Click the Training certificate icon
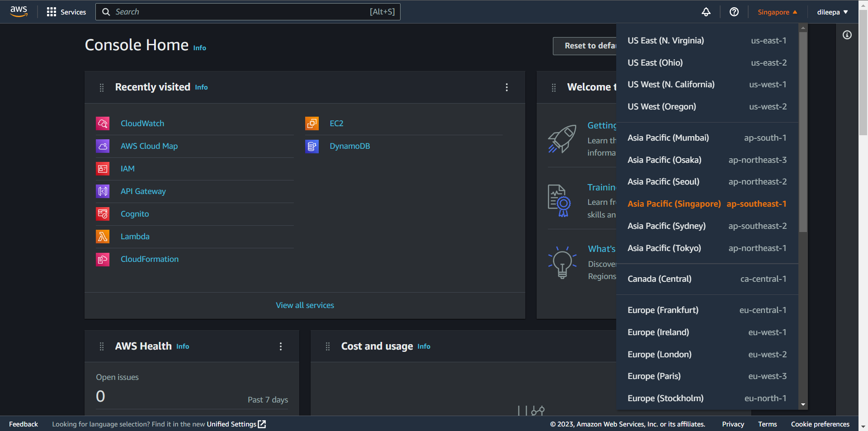This screenshot has width=868, height=431. 559,200
